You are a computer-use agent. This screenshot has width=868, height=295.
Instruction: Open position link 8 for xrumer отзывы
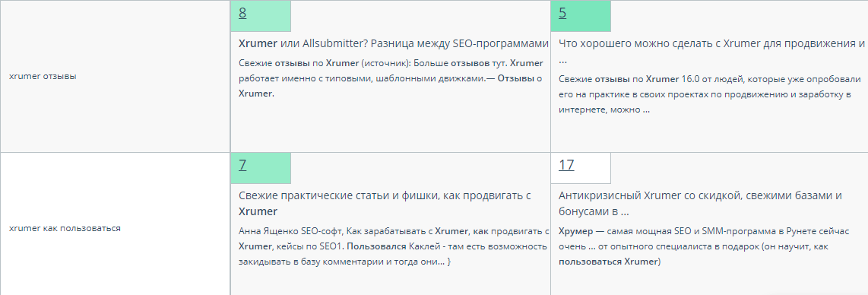click(242, 13)
